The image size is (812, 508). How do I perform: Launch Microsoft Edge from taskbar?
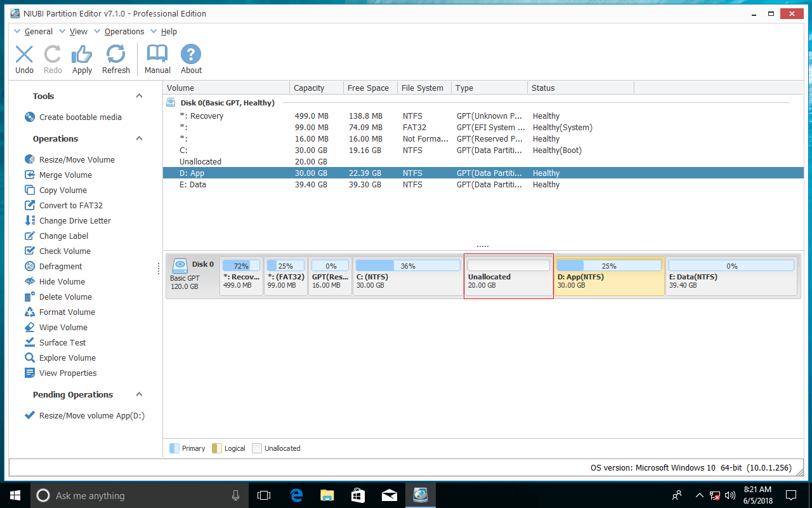tap(296, 495)
